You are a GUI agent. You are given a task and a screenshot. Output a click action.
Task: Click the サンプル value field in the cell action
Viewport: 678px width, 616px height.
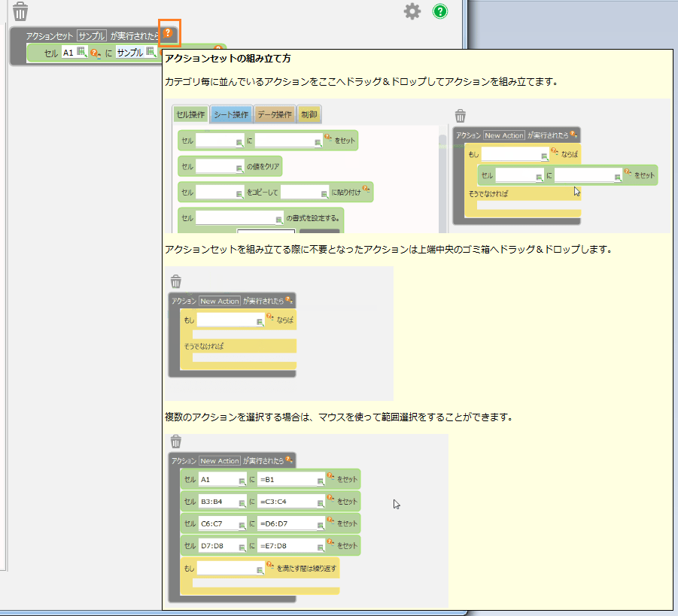pos(129,53)
